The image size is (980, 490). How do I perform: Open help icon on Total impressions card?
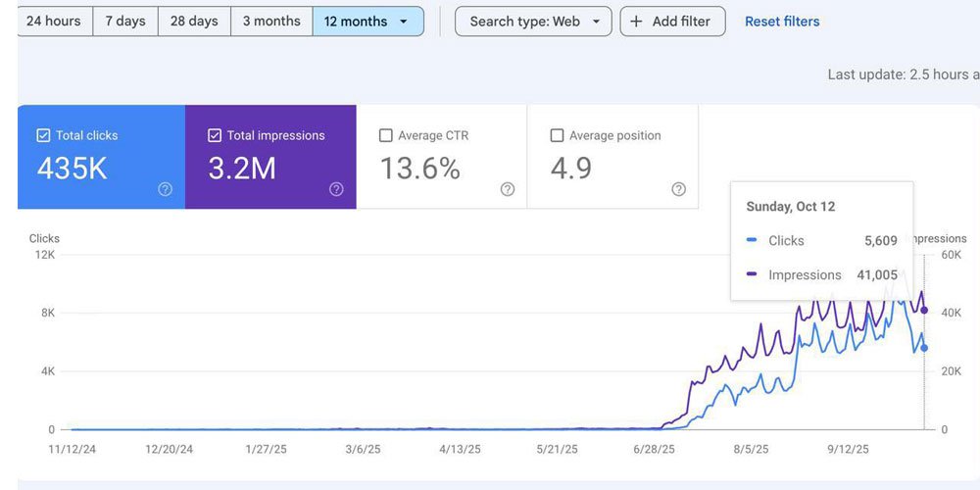(x=336, y=189)
